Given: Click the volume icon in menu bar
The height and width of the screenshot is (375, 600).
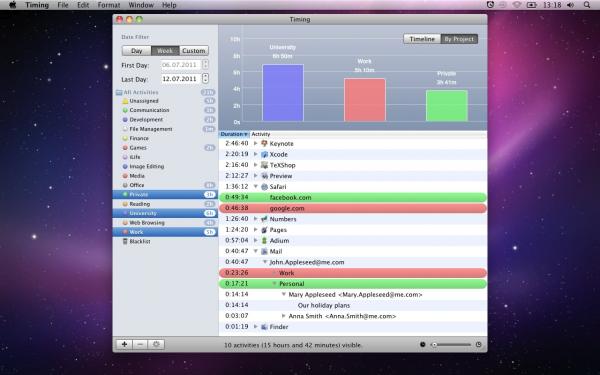Looking at the screenshot, I should coord(571,5).
